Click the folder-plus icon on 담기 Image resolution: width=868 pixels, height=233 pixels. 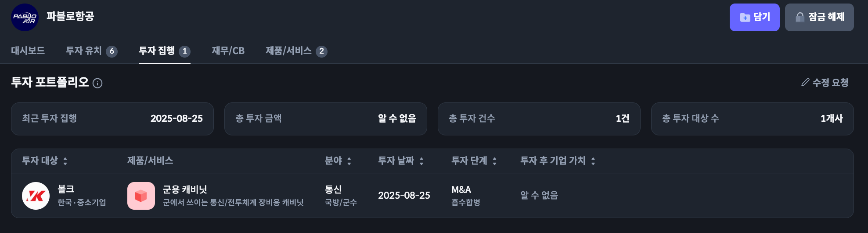745,17
